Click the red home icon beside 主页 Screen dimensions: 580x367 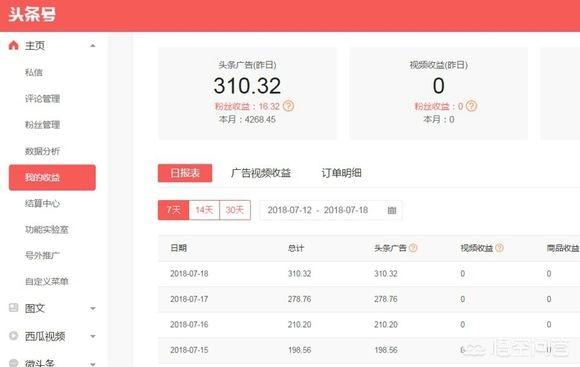[x=14, y=46]
